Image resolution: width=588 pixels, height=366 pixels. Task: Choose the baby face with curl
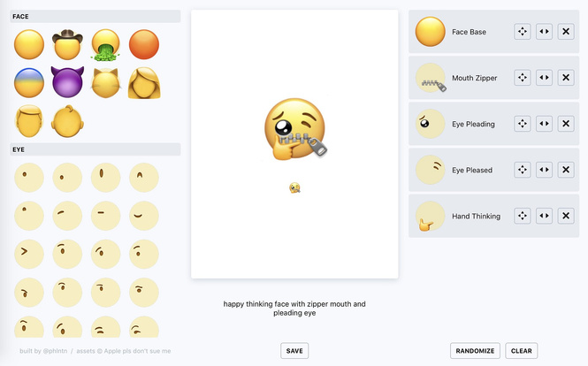67,121
